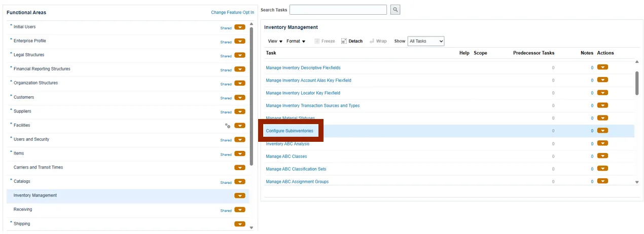This screenshot has height=234, width=644.
Task: Click the Detach toolbar button
Action: click(352, 41)
